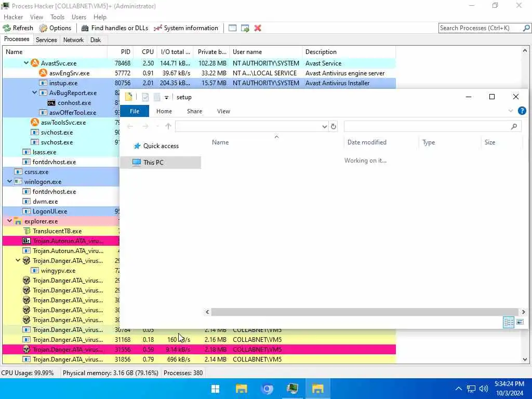The image size is (532, 399).
Task: Sort by the User name column
Action: pyautogui.click(x=265, y=52)
